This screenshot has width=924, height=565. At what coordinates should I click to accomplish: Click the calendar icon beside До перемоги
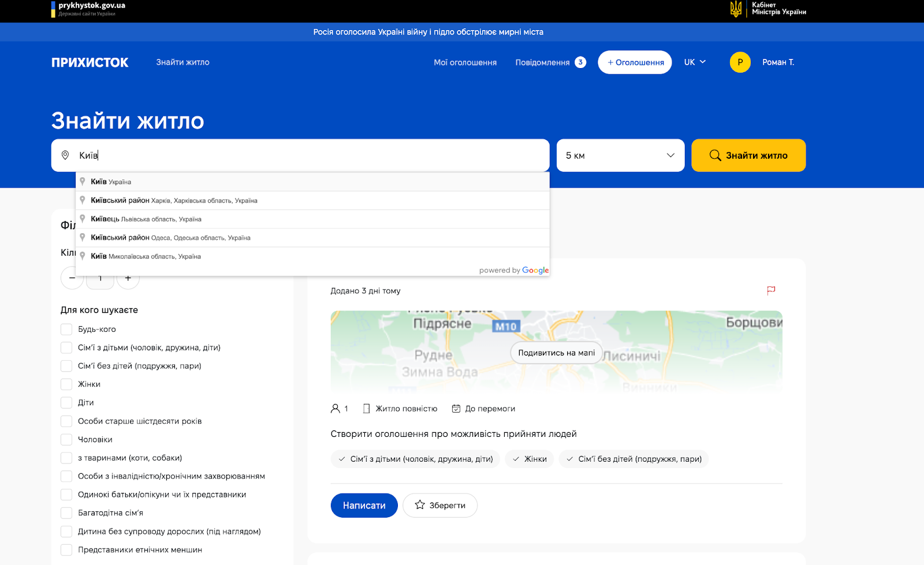pos(456,409)
